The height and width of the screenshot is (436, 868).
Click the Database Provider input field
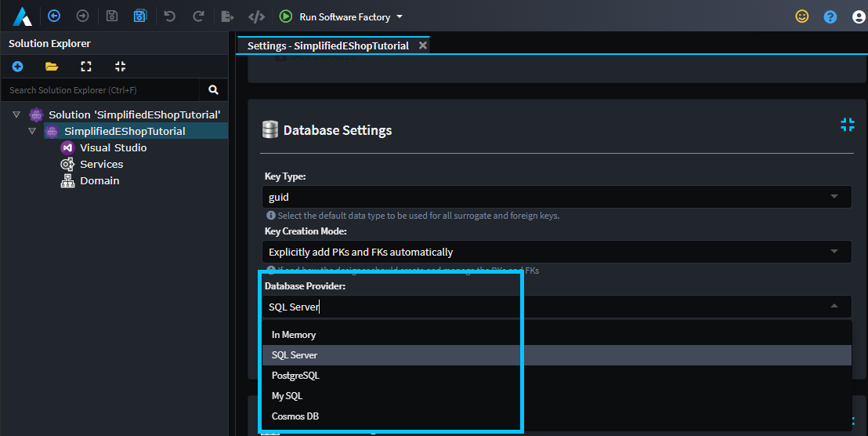[x=556, y=307]
